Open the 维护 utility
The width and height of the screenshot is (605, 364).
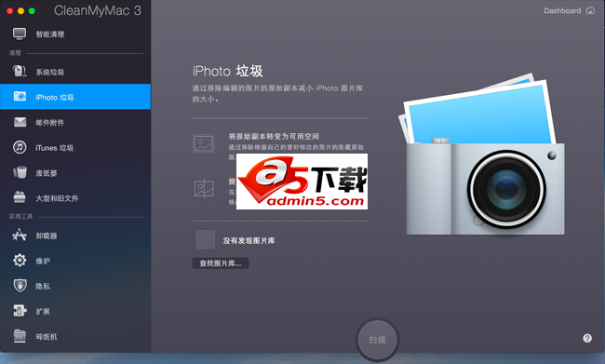tap(75, 261)
